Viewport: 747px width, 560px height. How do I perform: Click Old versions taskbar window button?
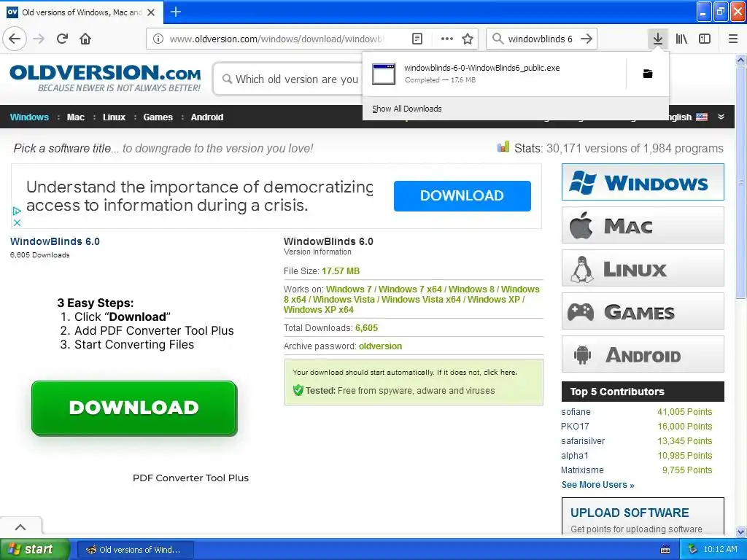point(135,550)
